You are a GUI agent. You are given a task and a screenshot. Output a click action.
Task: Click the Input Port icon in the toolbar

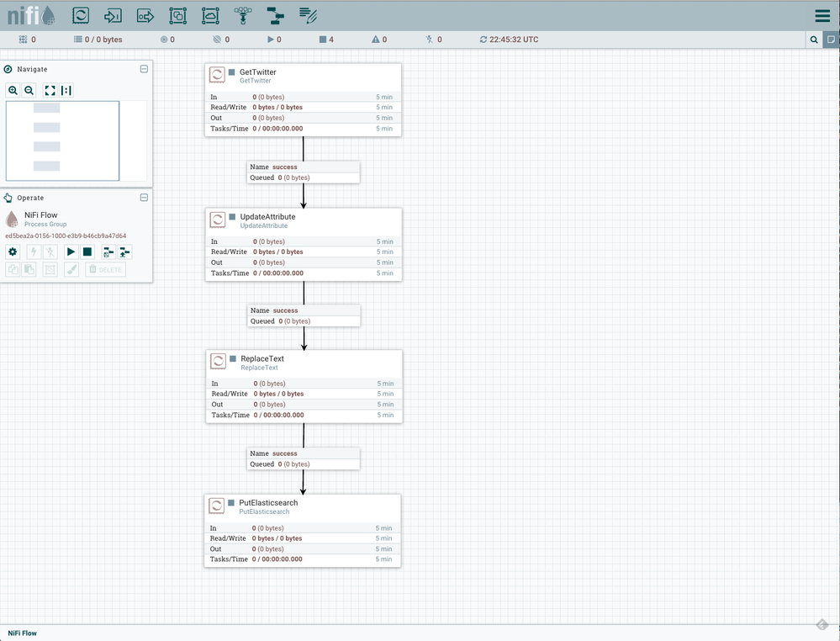[x=113, y=15]
